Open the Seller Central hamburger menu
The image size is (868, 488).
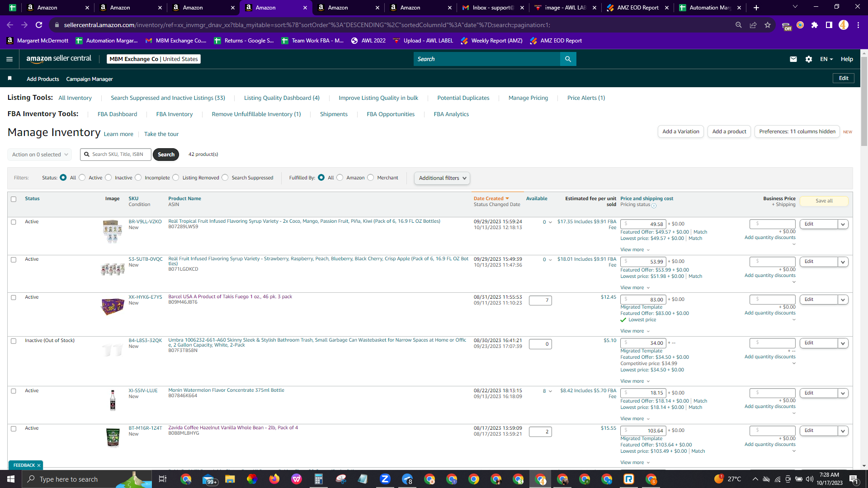click(x=9, y=59)
